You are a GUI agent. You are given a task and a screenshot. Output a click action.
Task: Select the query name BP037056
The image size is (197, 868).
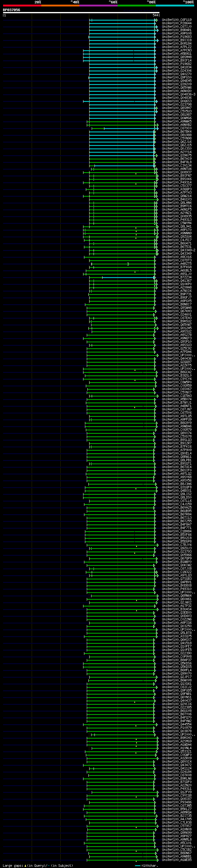coord(11,10)
